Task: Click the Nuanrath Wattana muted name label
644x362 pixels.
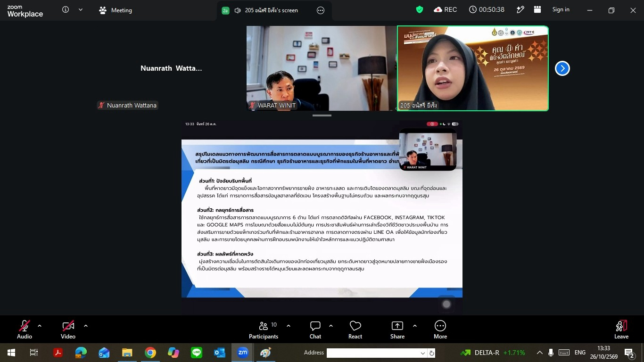Action: pyautogui.click(x=127, y=106)
